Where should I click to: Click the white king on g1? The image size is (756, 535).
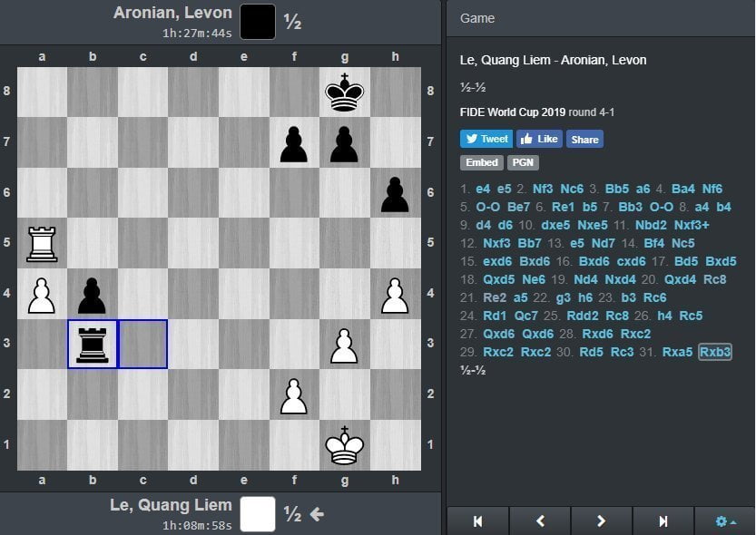[x=345, y=445]
